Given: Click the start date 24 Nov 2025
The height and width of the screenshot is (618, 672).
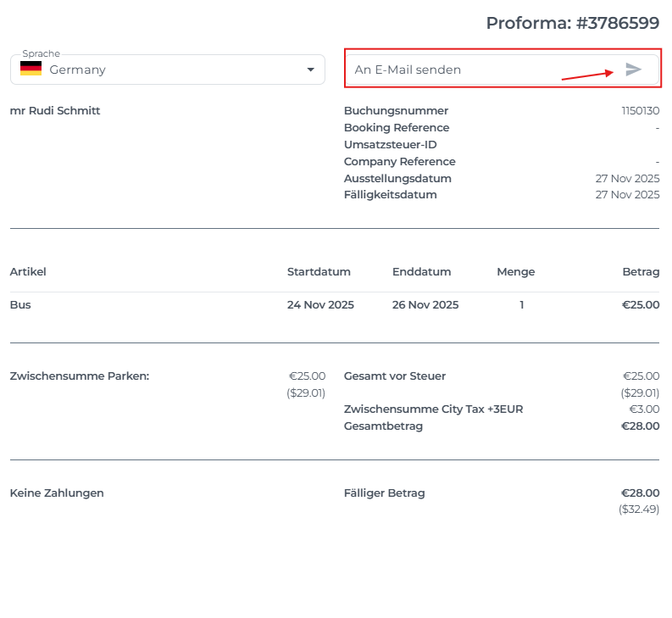Looking at the screenshot, I should coord(320,304).
